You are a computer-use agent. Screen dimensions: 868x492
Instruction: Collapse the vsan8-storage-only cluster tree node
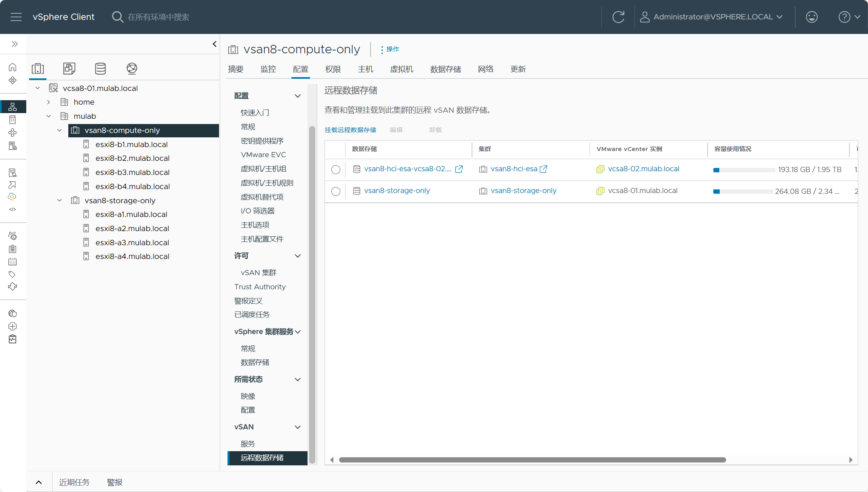point(59,200)
